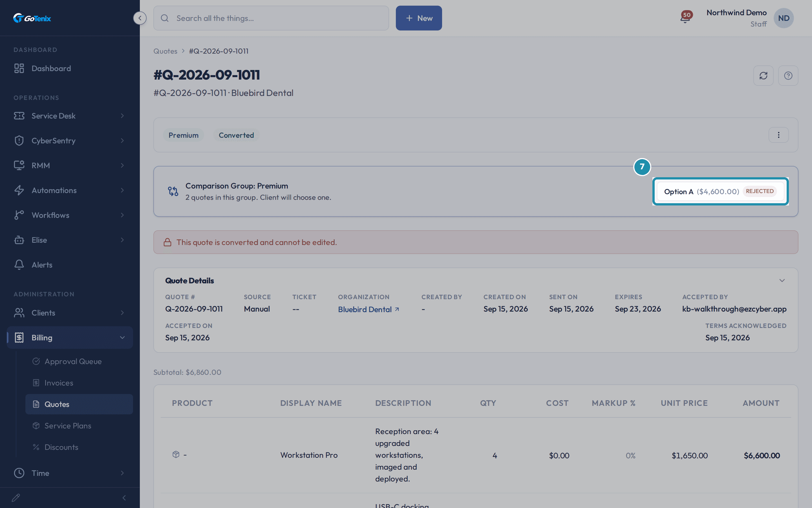Expand the Elise menu
The image size is (812, 508).
coord(70,240)
